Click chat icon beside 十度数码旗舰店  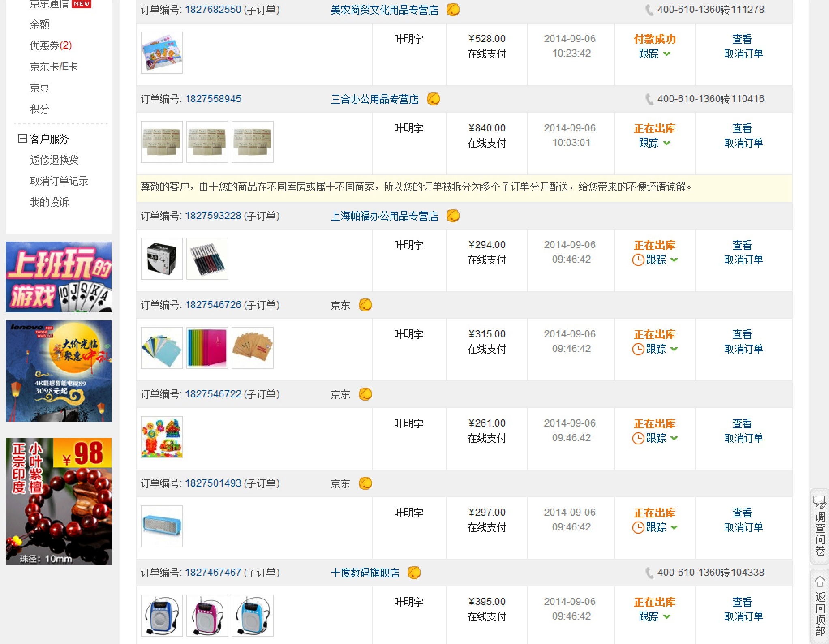[x=414, y=572]
